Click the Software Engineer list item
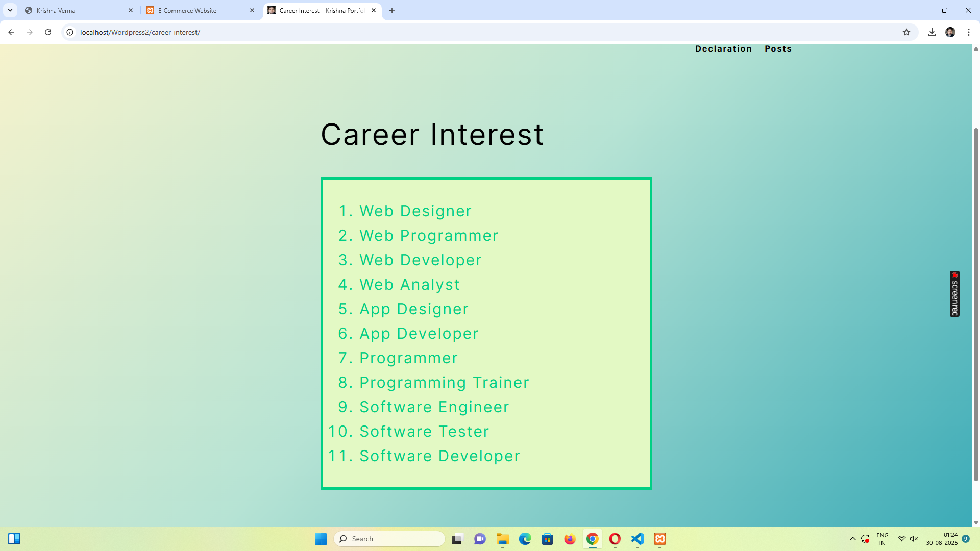The image size is (980, 551). tap(434, 407)
